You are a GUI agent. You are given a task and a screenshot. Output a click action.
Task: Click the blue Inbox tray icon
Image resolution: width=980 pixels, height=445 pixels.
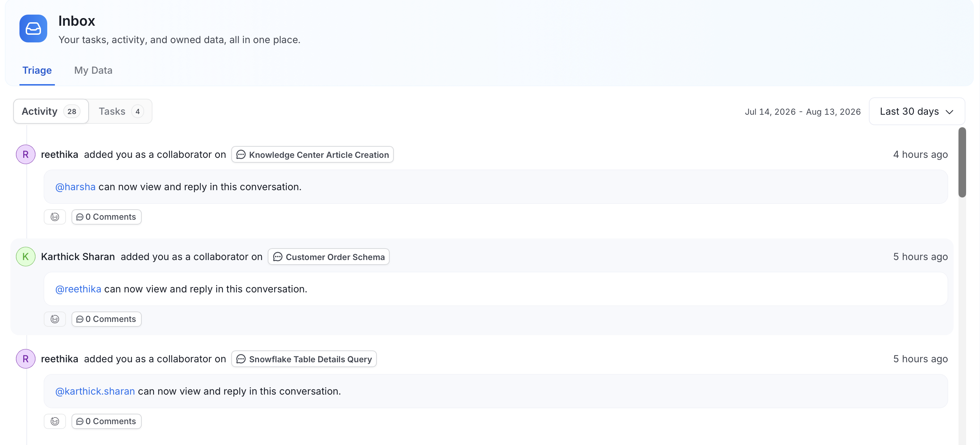33,29
